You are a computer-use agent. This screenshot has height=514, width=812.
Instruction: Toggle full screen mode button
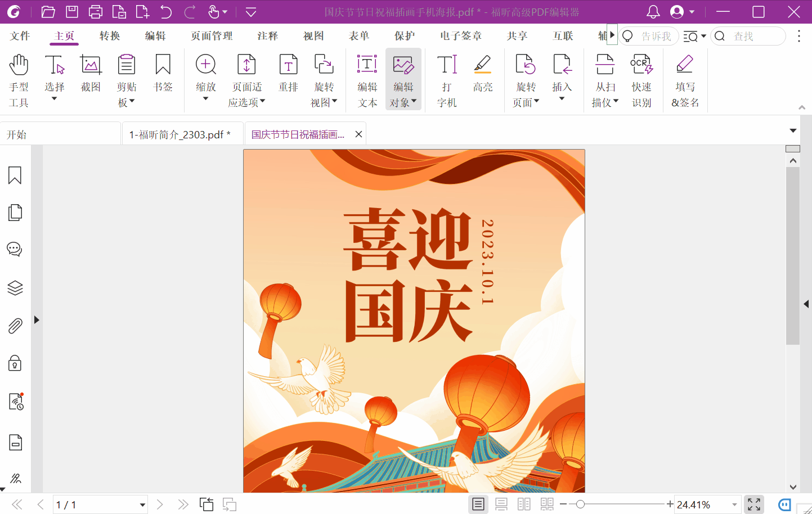pyautogui.click(x=754, y=504)
